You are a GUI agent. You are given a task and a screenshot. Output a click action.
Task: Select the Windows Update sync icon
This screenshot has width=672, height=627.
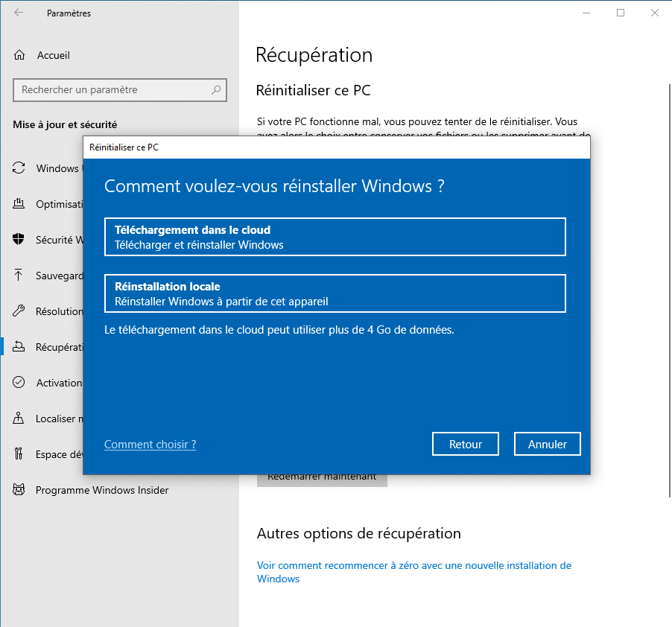pos(19,168)
